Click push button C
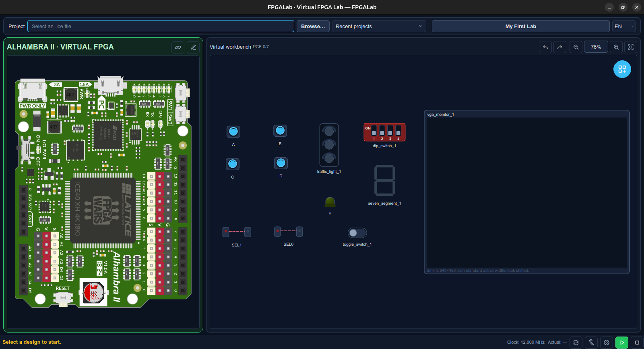The width and height of the screenshot is (644, 349). coord(233,164)
